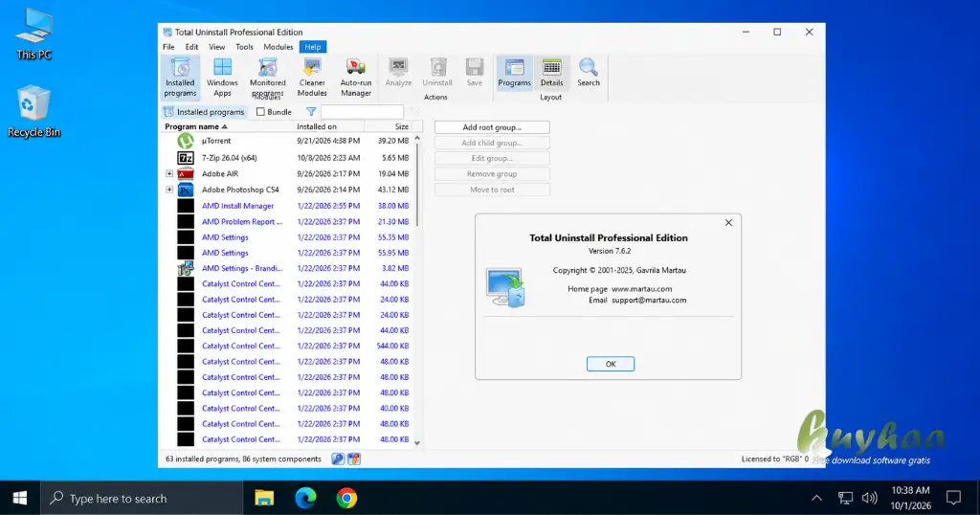Close the About dialog with X
Image resolution: width=980 pixels, height=515 pixels.
pos(728,222)
